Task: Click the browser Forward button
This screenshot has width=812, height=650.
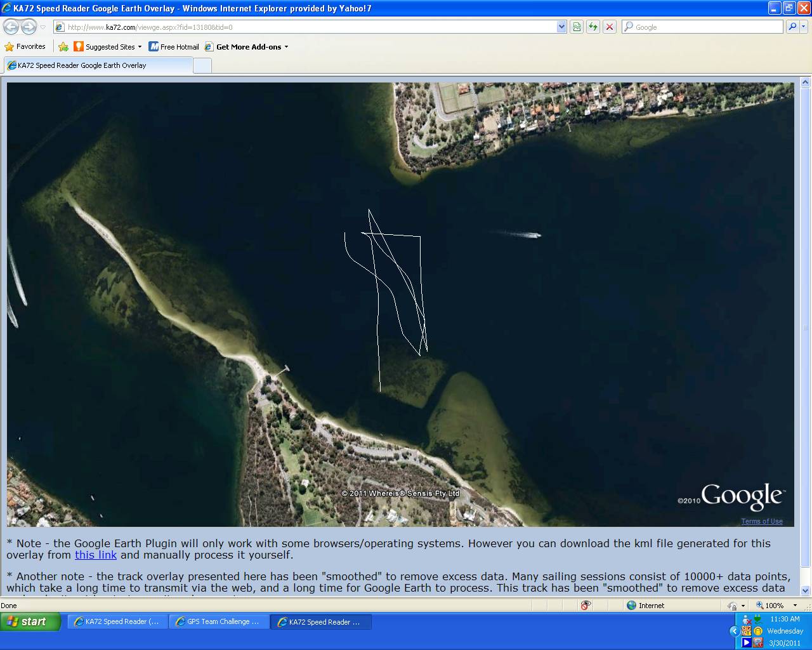Action: pyautogui.click(x=29, y=27)
